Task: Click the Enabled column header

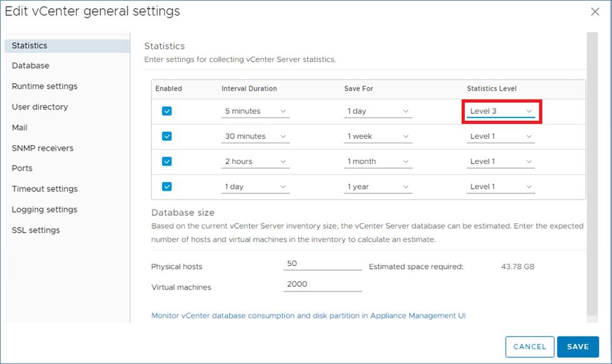Action: pyautogui.click(x=168, y=89)
